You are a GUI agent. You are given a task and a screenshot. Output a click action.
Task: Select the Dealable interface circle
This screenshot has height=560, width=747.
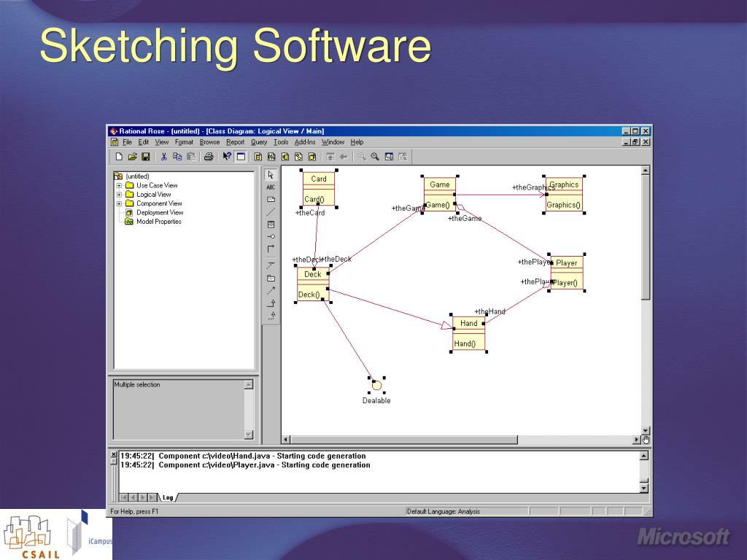point(376,385)
